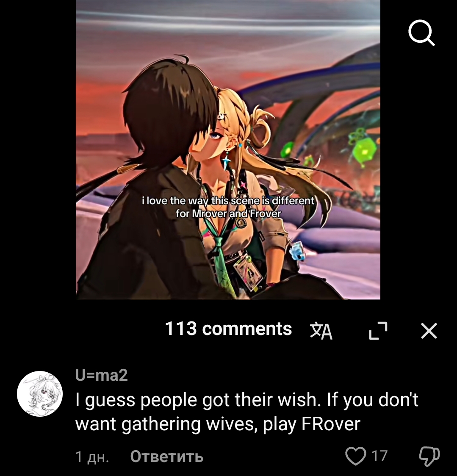Open the U=ma2 username link
Viewport: 457px width, 476px height.
tap(101, 375)
